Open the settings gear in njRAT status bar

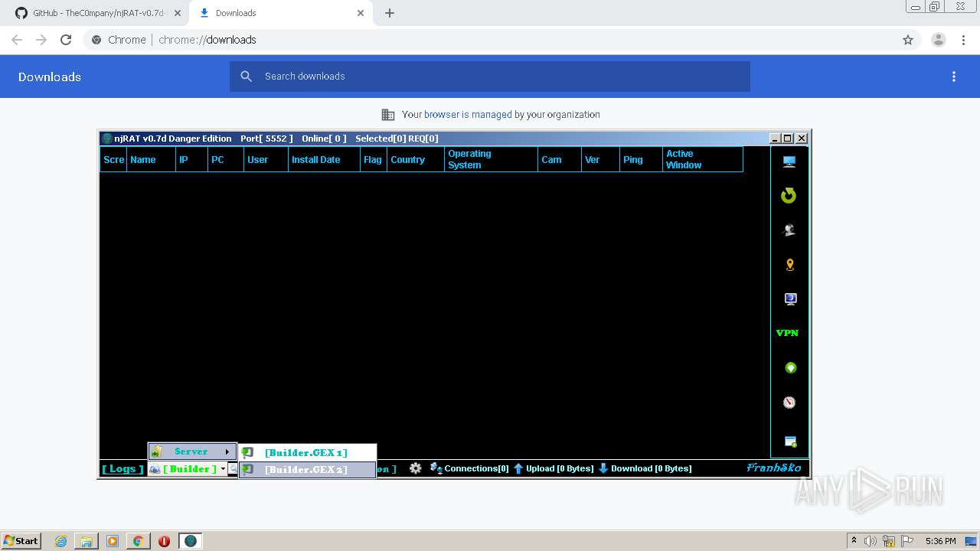click(x=416, y=468)
